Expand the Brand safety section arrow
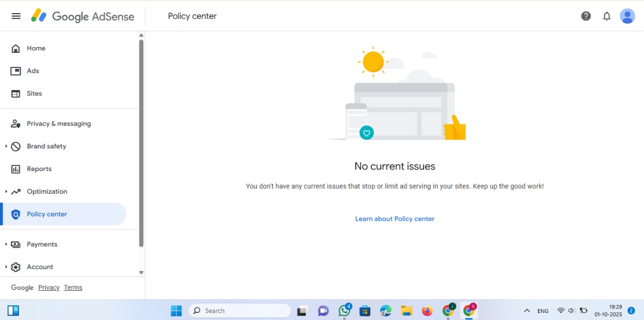 [x=6, y=146]
